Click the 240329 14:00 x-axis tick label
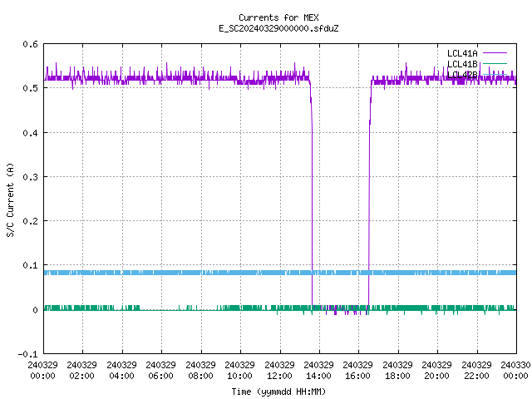The height and width of the screenshot is (399, 532). pos(318,370)
